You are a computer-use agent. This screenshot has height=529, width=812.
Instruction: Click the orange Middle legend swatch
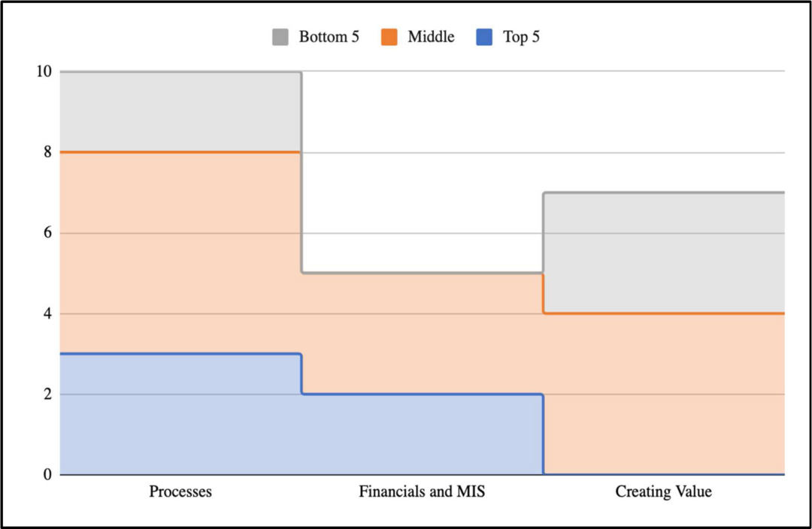tap(389, 38)
